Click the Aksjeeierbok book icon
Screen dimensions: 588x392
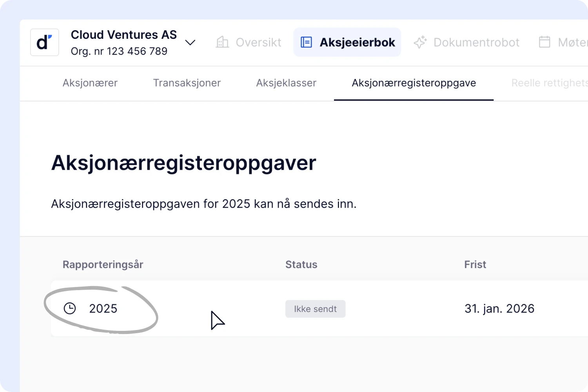pos(306,42)
